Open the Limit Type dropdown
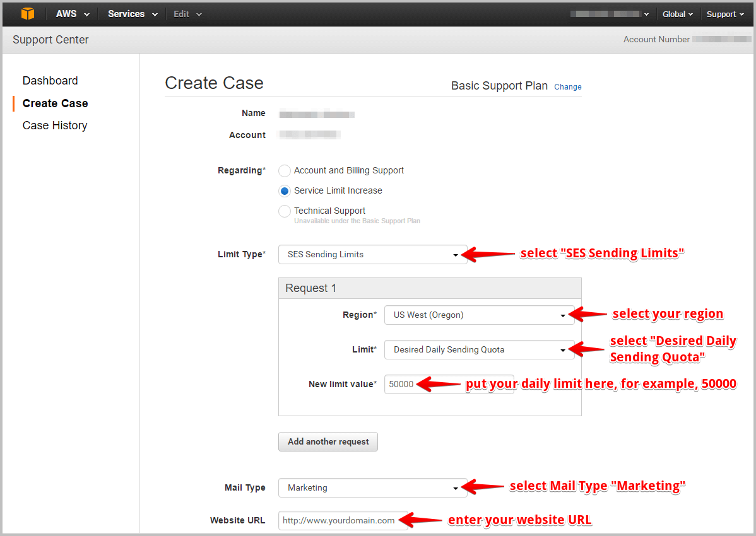The image size is (756, 536). [x=373, y=254]
